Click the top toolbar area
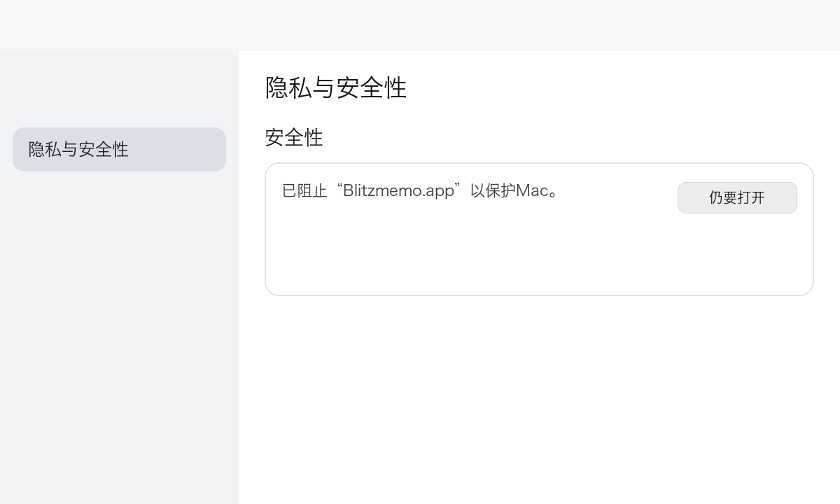 (x=420, y=25)
